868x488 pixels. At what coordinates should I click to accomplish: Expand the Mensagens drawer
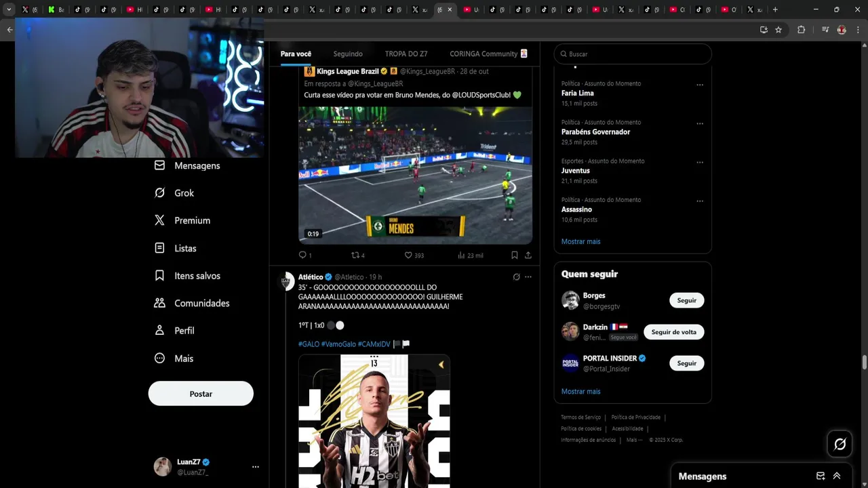[x=837, y=476]
